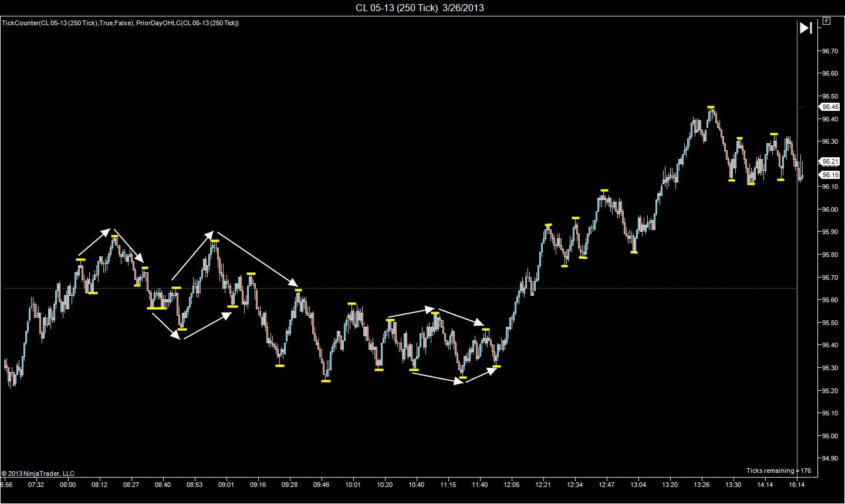845x504 pixels.
Task: Click the 95.40 price axis label
Action: coord(830,345)
